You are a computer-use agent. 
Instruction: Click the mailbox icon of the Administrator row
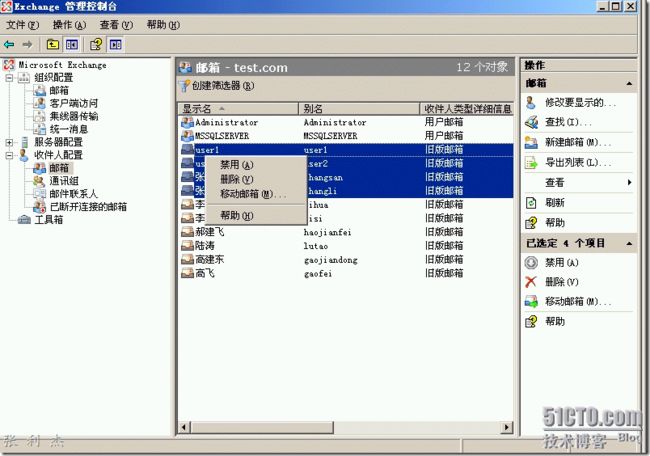(187, 122)
